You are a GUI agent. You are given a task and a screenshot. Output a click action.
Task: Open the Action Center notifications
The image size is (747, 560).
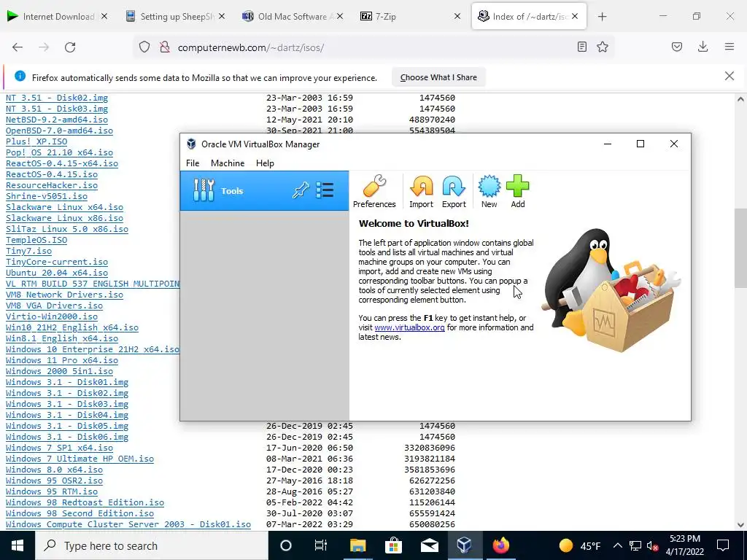723,545
